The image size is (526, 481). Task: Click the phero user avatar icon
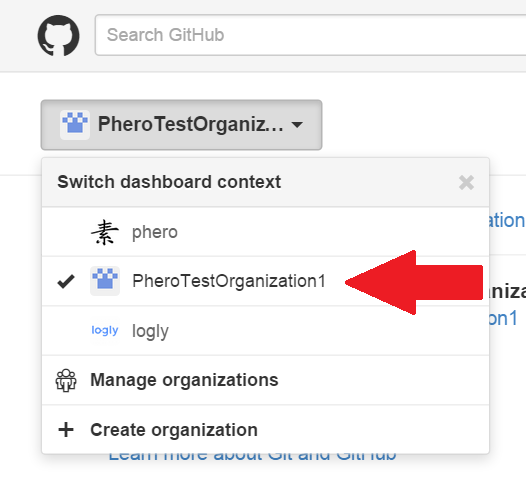(105, 232)
